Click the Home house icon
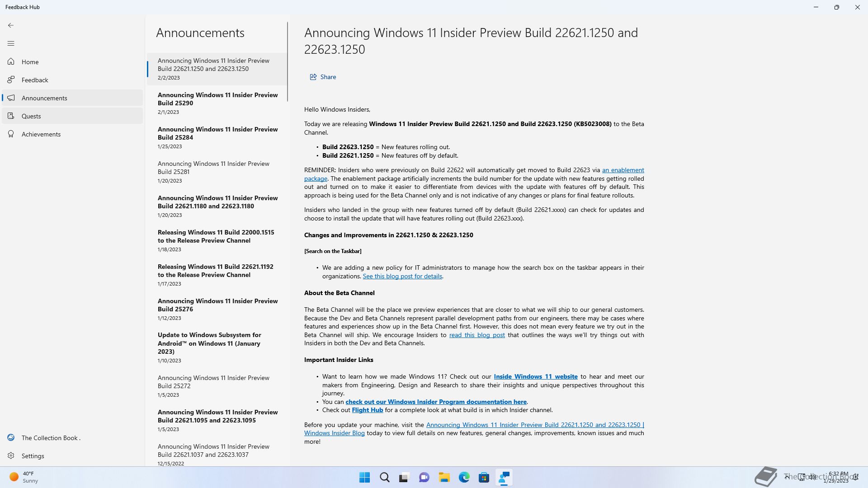868x488 pixels. point(11,61)
